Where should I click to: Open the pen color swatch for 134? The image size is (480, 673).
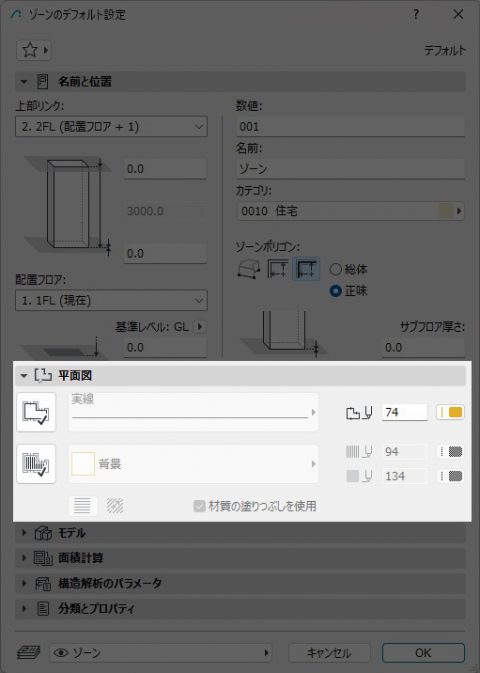click(450, 476)
